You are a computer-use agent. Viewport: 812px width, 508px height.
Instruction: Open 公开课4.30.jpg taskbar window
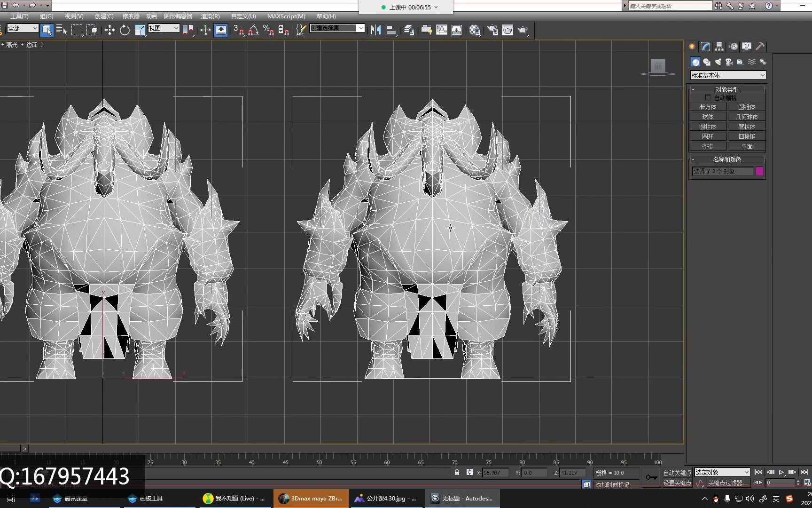coord(385,498)
